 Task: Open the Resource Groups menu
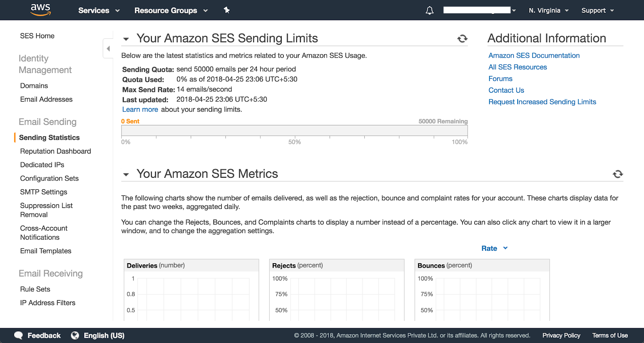(171, 10)
